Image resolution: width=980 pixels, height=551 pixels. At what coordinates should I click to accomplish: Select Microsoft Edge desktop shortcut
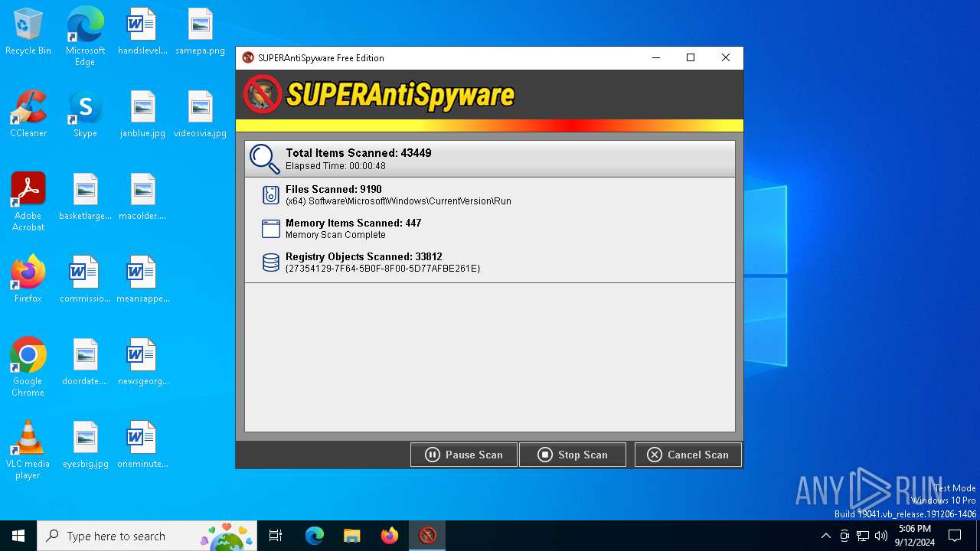[x=85, y=37]
